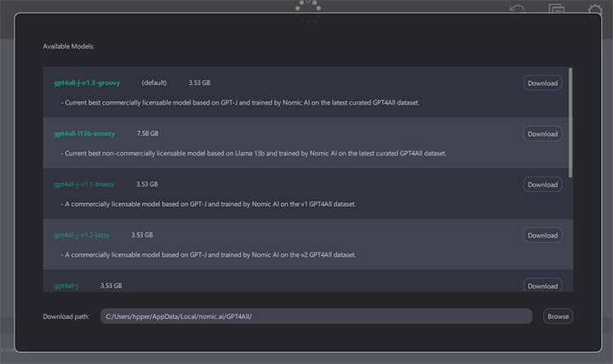Select the gpt4all-l13b-snoozy model name
Image resolution: width=613 pixels, height=364 pixels.
84,134
